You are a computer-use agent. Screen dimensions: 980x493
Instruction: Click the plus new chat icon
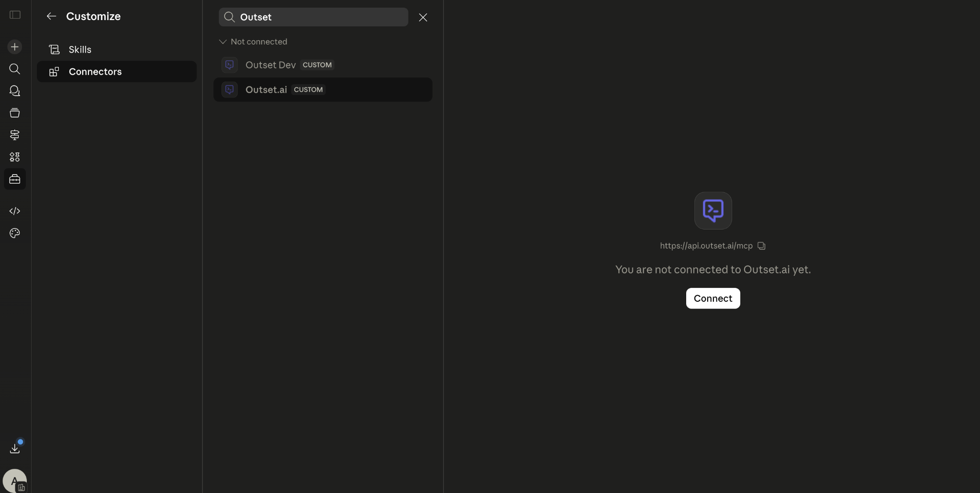[x=15, y=47]
